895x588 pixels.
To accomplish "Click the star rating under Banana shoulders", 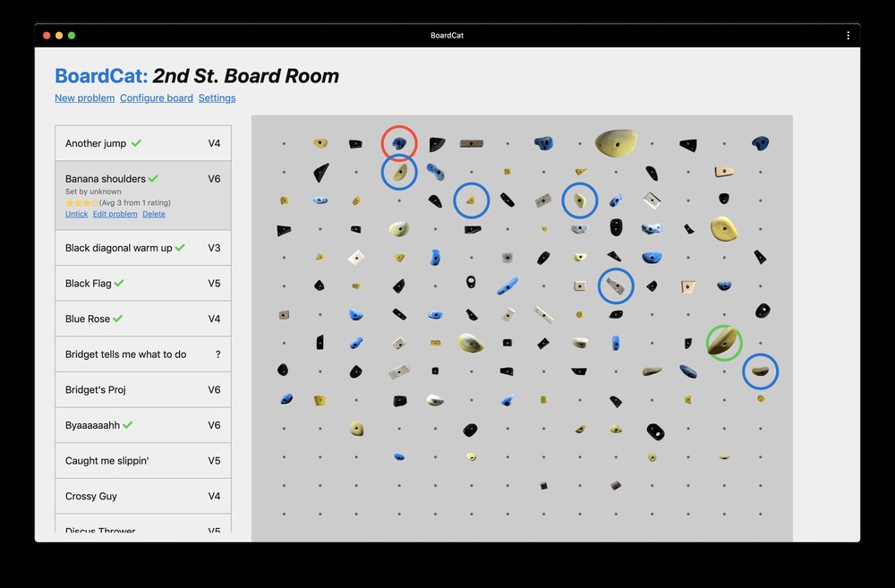I will coord(81,203).
